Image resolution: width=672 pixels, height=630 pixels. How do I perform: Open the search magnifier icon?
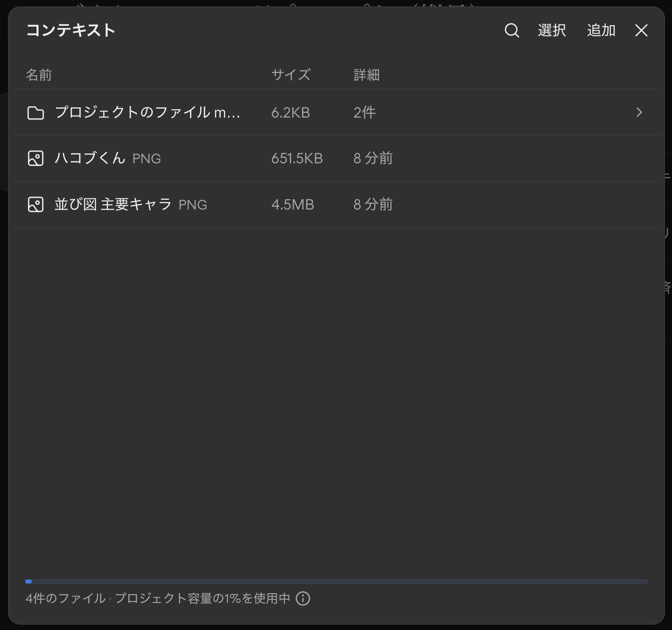512,30
